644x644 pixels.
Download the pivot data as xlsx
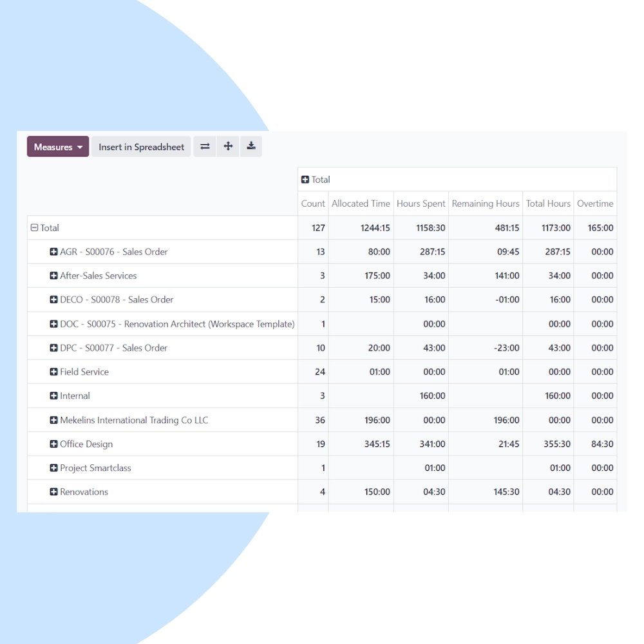tap(251, 146)
